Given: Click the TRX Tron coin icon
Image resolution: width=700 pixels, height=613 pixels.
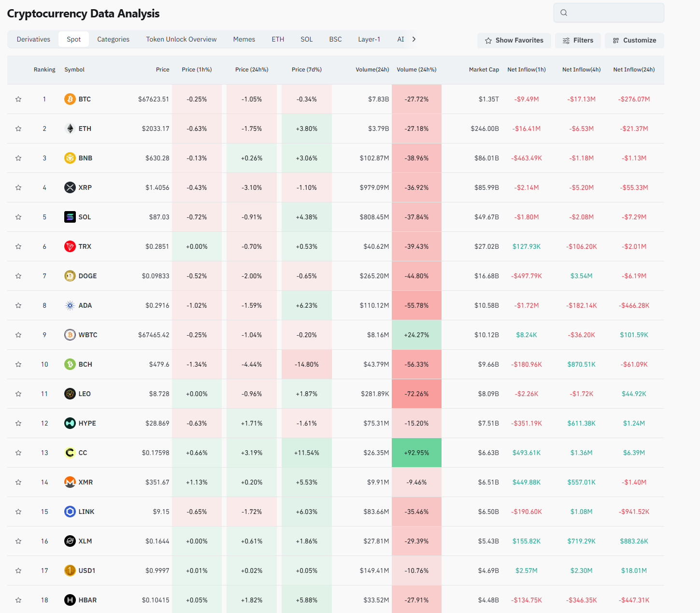Looking at the screenshot, I should click(x=70, y=246).
